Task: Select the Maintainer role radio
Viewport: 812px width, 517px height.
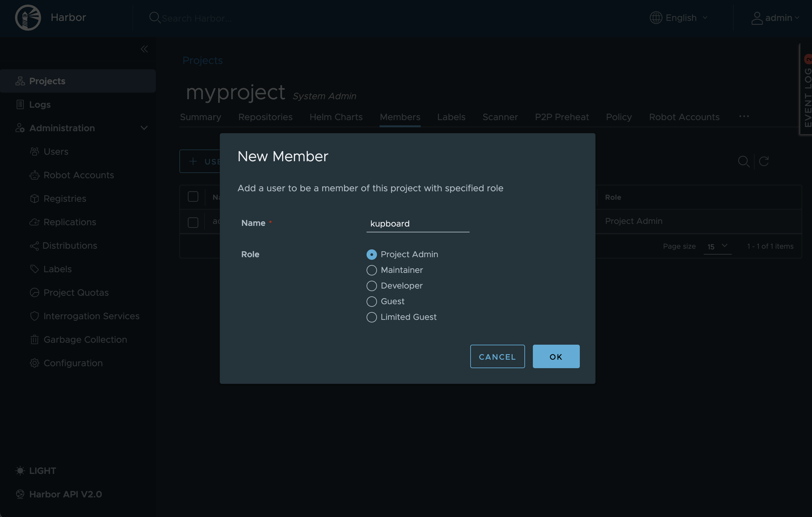Action: click(371, 270)
